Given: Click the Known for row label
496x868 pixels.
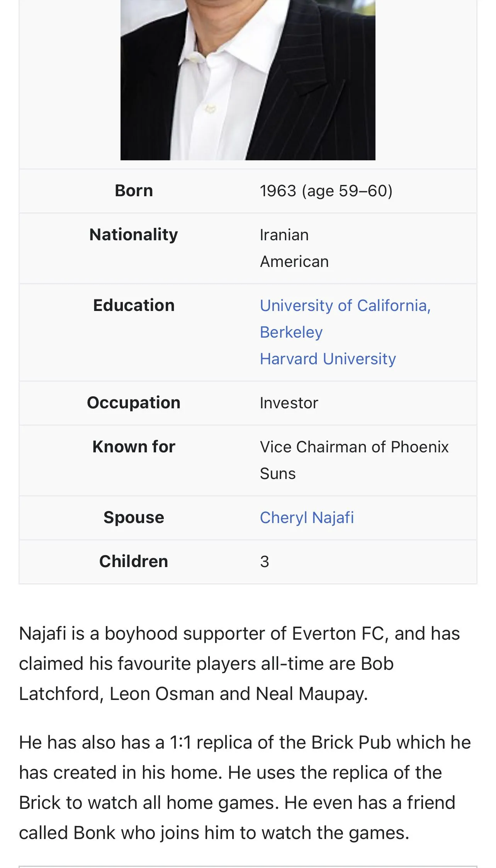Looking at the screenshot, I should (x=134, y=447).
